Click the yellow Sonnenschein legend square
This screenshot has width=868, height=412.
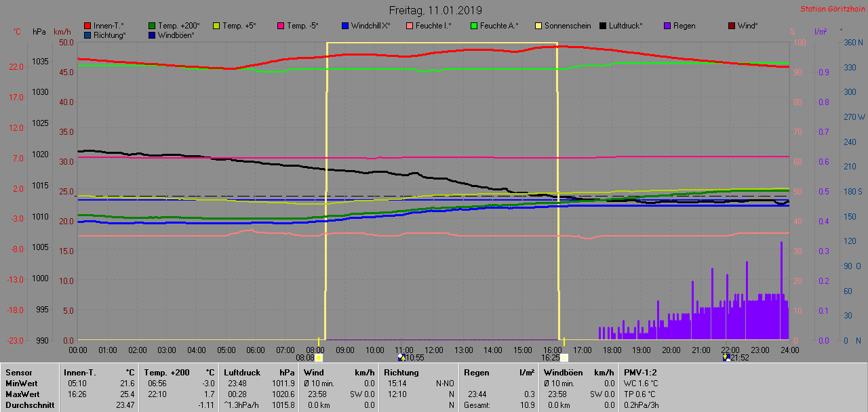click(x=538, y=26)
